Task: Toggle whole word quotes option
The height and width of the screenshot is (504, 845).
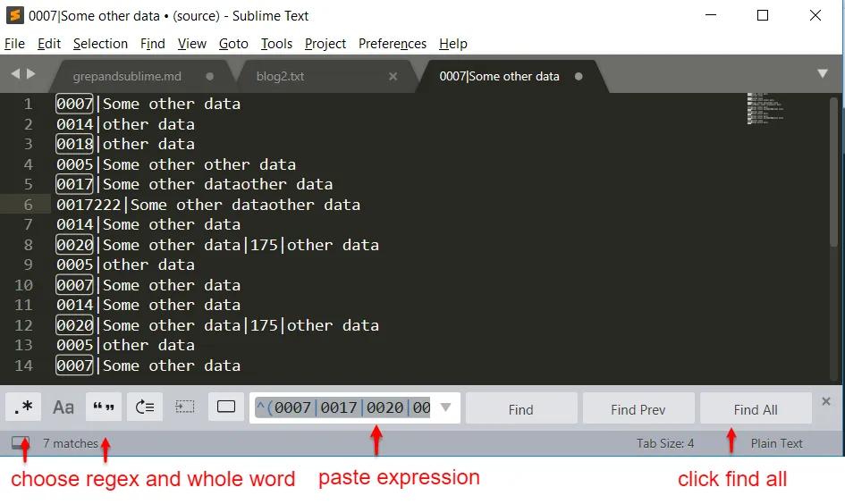Action: [x=104, y=407]
